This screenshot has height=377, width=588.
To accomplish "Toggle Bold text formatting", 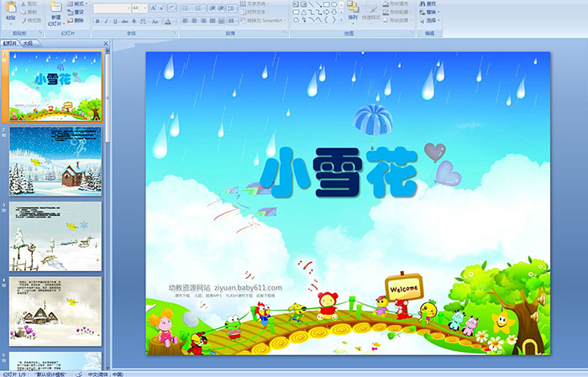I will 96,21.
